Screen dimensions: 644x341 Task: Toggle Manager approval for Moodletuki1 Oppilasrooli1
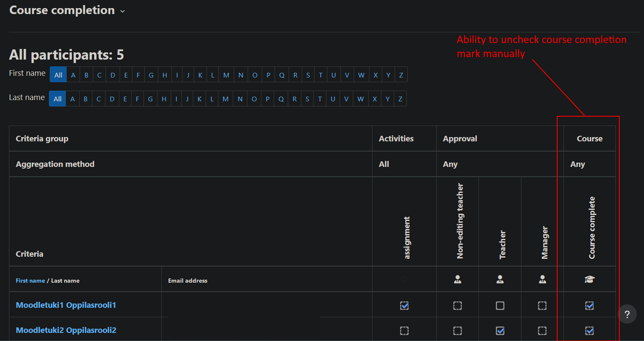(x=542, y=306)
